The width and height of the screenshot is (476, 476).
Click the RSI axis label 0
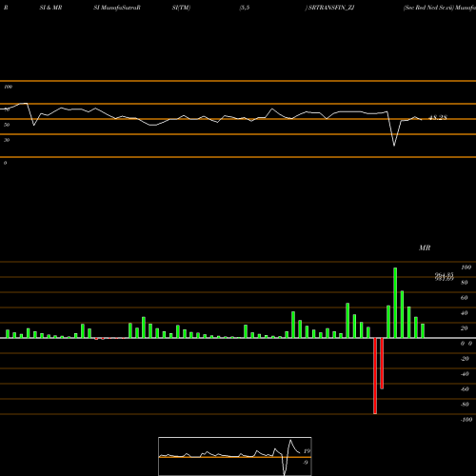pos(5,163)
